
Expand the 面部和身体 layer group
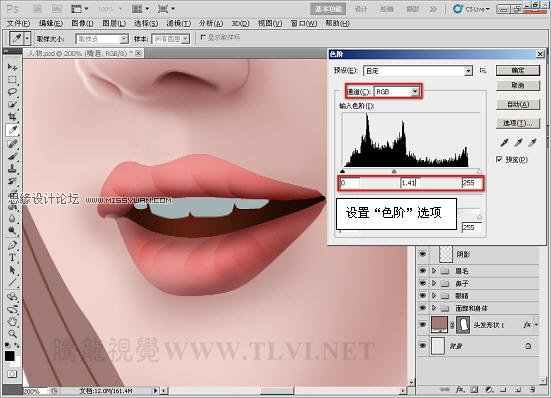[434, 308]
